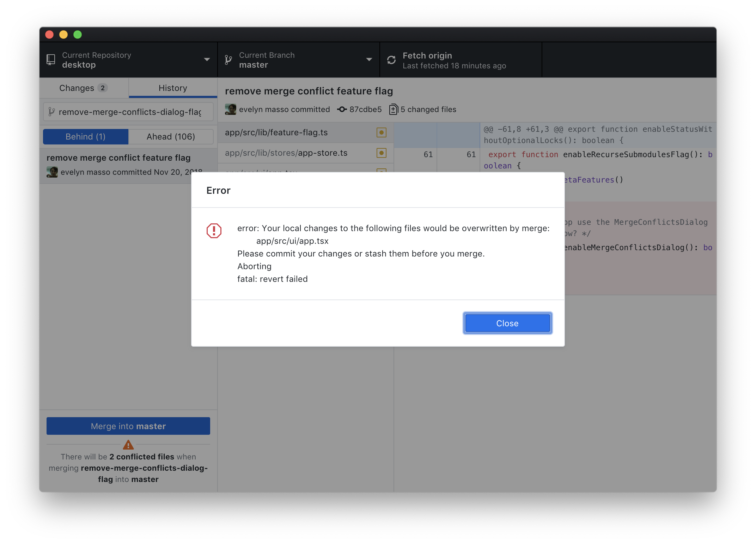The height and width of the screenshot is (544, 756).
Task: Click the Fetch origin refresh icon
Action: pos(391,60)
